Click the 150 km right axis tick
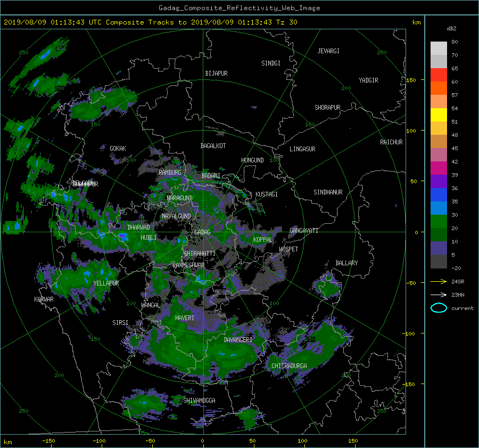Viewport: 479px width, 448px height. (411, 80)
